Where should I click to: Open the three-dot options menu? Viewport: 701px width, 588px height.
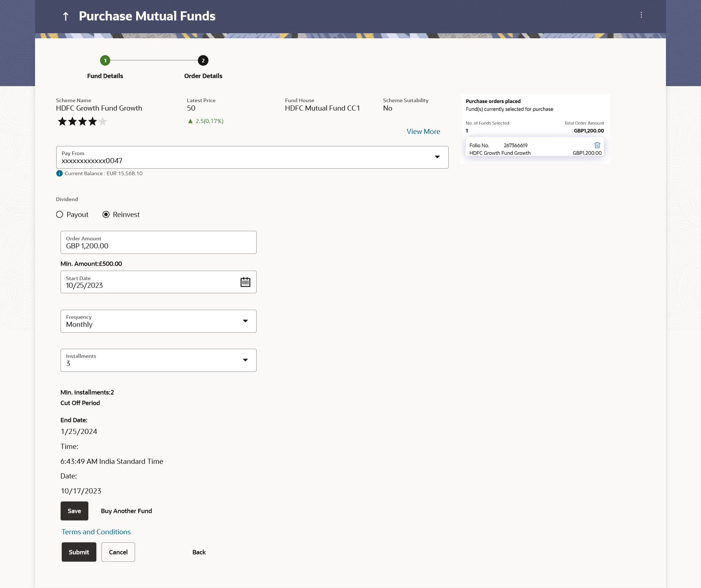(x=641, y=15)
